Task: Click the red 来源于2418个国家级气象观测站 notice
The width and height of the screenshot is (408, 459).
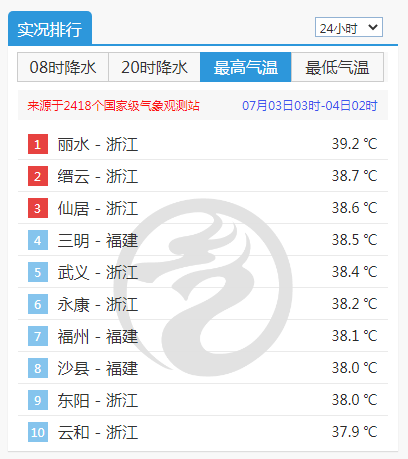Action: click(113, 106)
